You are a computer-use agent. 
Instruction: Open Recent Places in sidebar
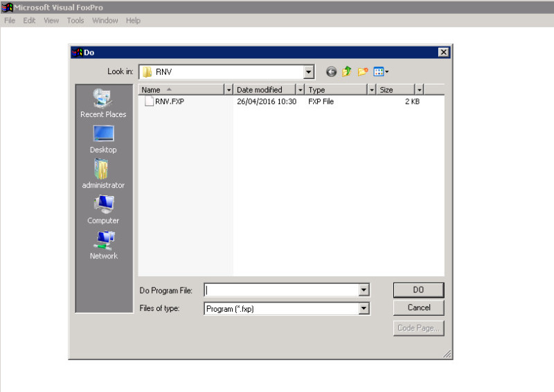pos(102,103)
